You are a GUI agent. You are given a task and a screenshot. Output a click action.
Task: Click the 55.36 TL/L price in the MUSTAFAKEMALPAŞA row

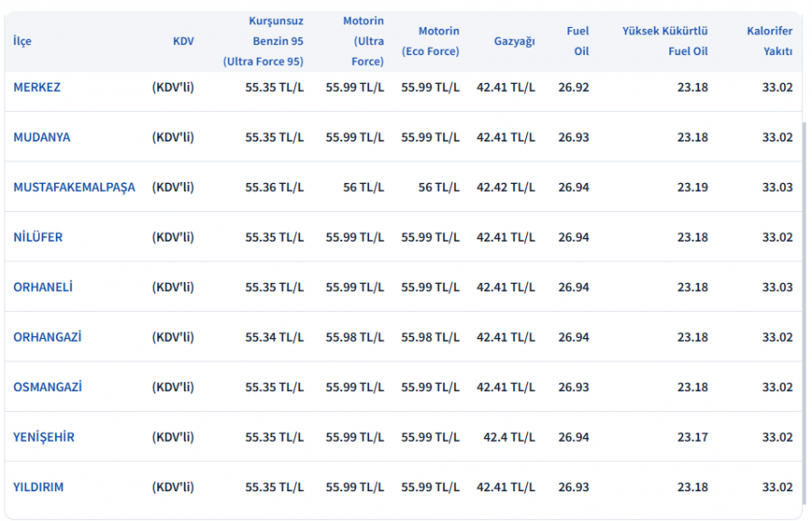tap(274, 187)
